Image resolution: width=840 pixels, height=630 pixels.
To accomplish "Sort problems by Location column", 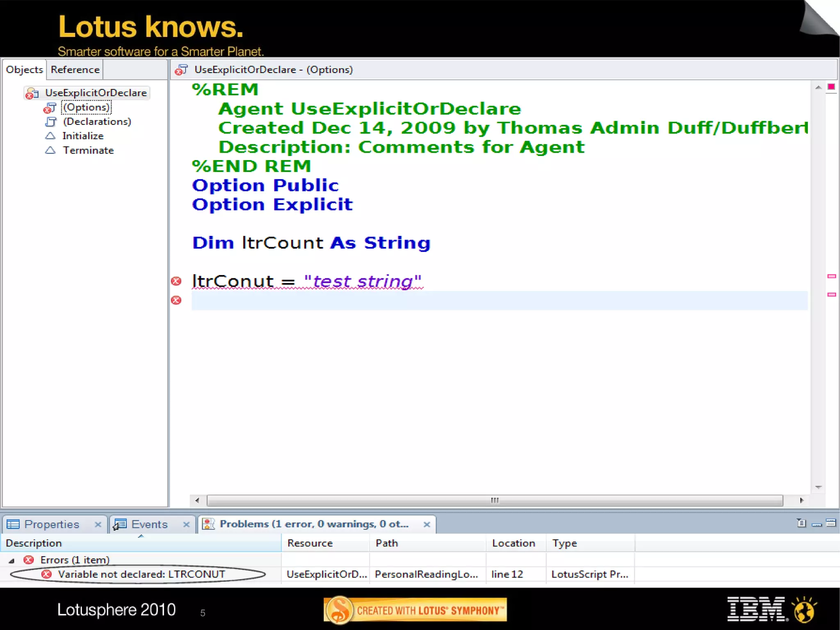I will [513, 543].
